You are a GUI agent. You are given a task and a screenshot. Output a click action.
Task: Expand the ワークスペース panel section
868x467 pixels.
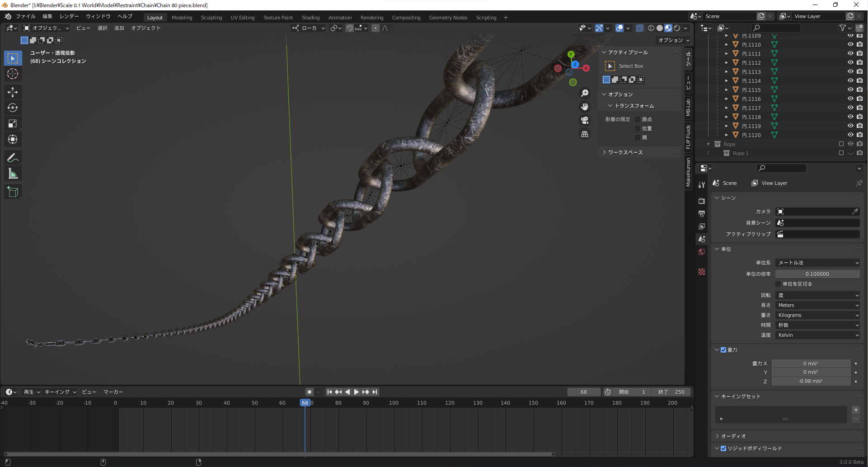click(625, 152)
